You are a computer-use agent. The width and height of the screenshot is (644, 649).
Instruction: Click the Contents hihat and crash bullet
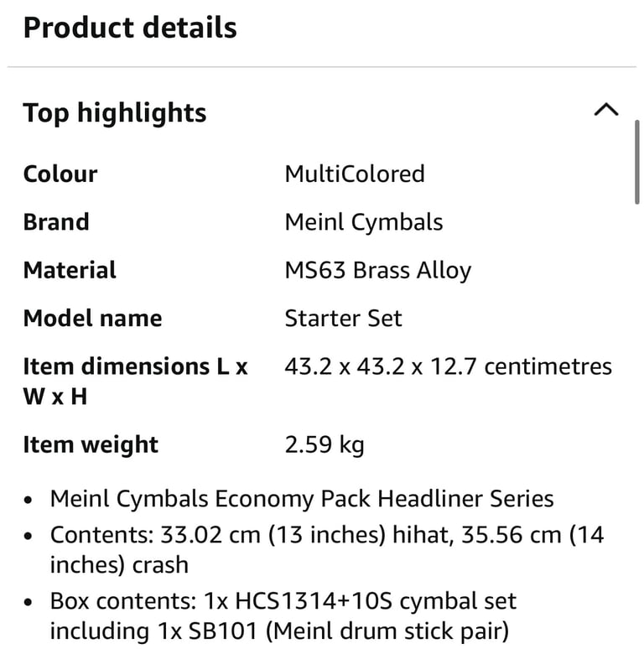327,550
